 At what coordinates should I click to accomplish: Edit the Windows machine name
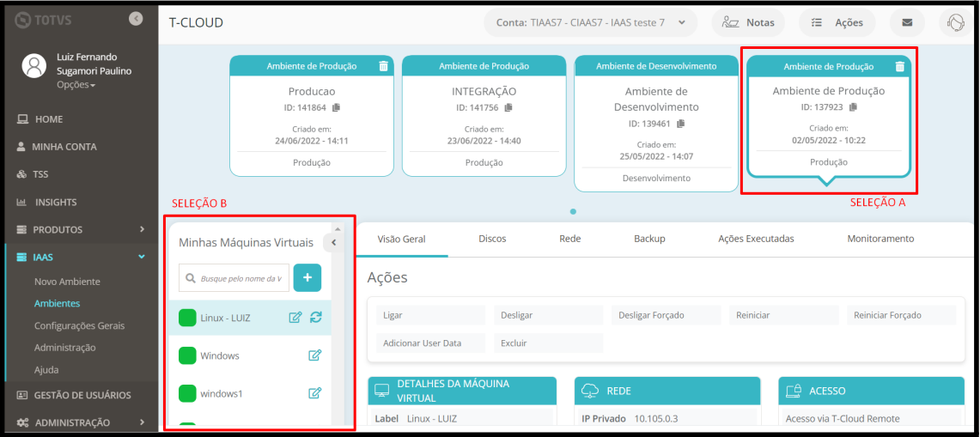[315, 355]
